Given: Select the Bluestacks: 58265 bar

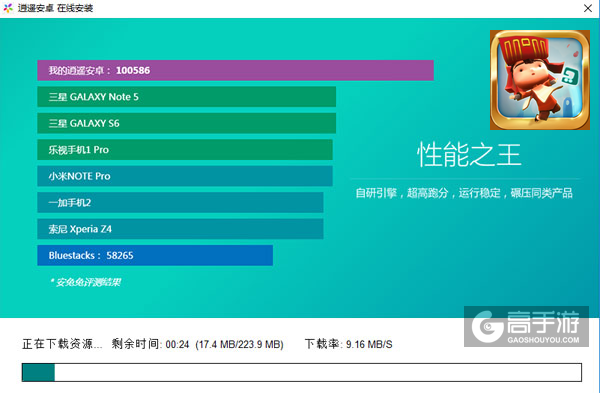Looking at the screenshot, I should 155,255.
